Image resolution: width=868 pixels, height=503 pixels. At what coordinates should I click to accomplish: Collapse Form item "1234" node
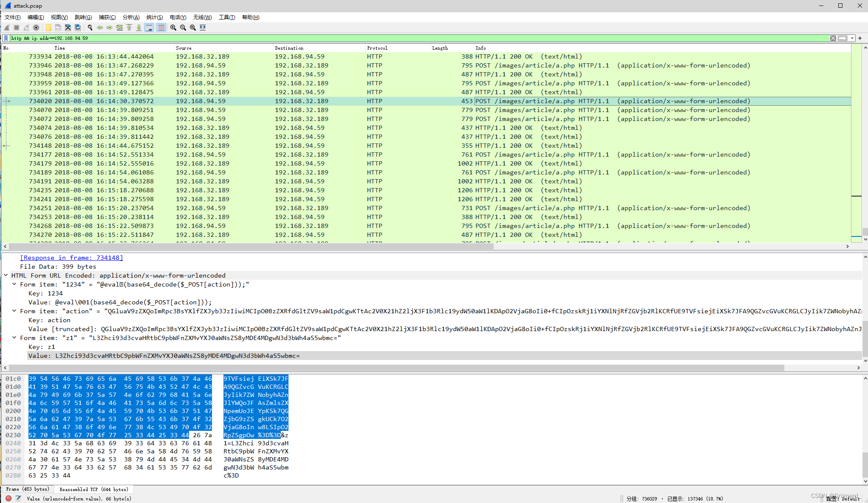click(x=14, y=284)
